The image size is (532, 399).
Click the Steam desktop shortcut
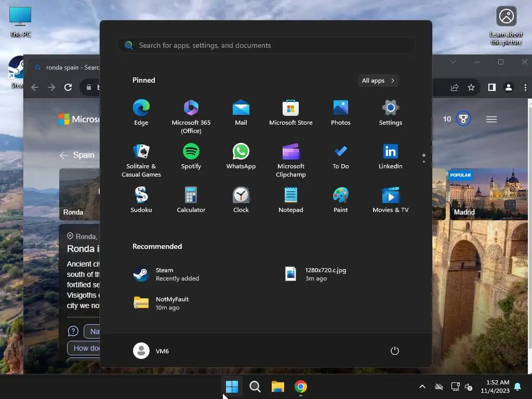16,72
